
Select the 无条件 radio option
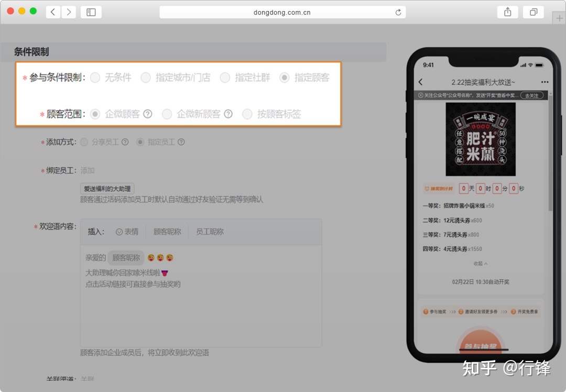95,78
